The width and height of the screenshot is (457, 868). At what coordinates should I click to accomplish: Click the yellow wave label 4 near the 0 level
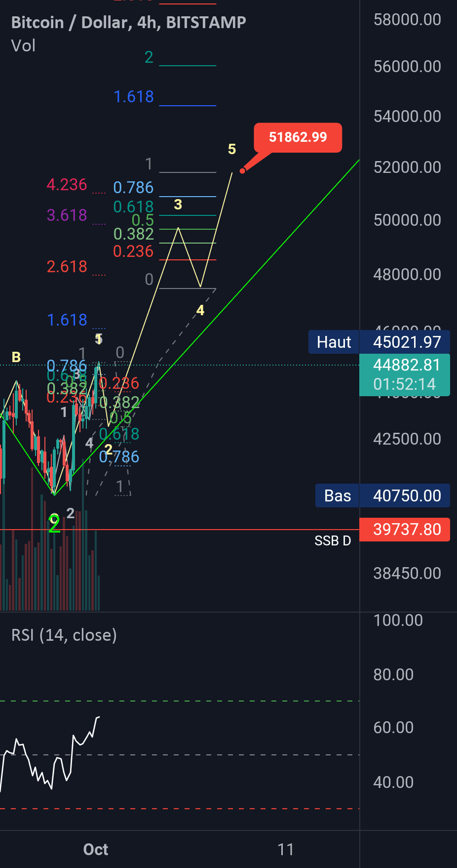[x=200, y=310]
